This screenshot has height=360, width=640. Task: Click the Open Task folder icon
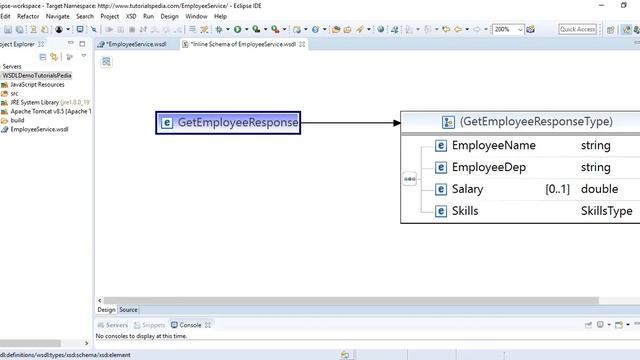click(x=347, y=29)
